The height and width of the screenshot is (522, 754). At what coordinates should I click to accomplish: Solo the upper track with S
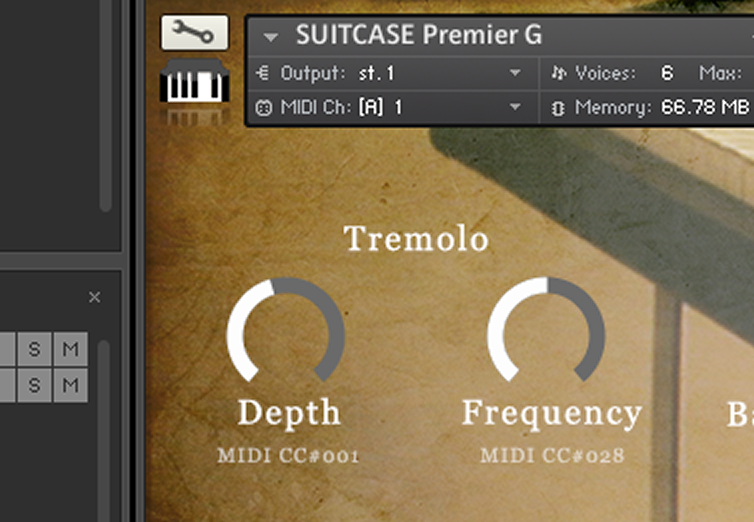[x=34, y=348]
